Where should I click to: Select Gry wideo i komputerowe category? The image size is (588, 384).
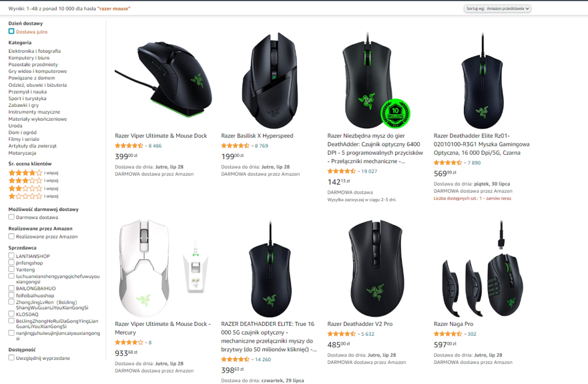(x=37, y=71)
